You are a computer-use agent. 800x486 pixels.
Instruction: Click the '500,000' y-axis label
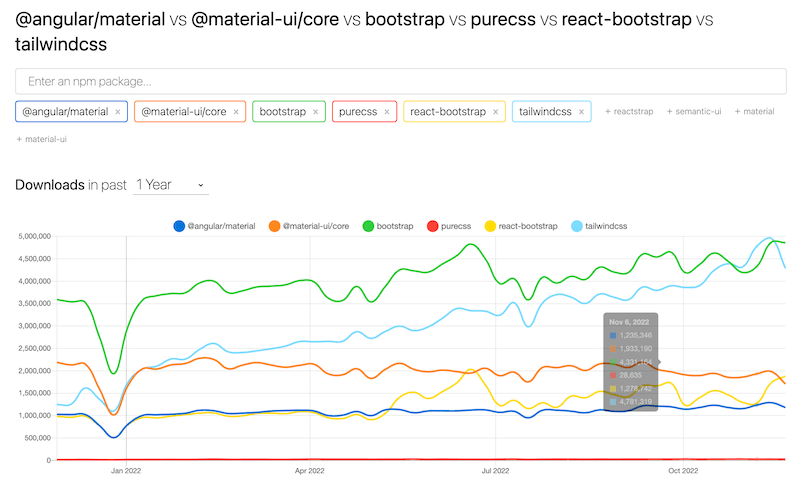tap(38, 438)
